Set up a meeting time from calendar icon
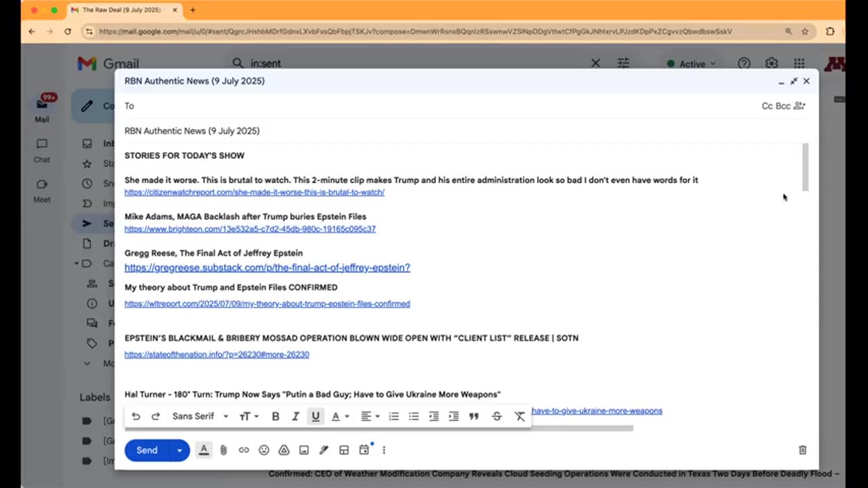Viewport: 868px width, 488px height. pyautogui.click(x=364, y=449)
